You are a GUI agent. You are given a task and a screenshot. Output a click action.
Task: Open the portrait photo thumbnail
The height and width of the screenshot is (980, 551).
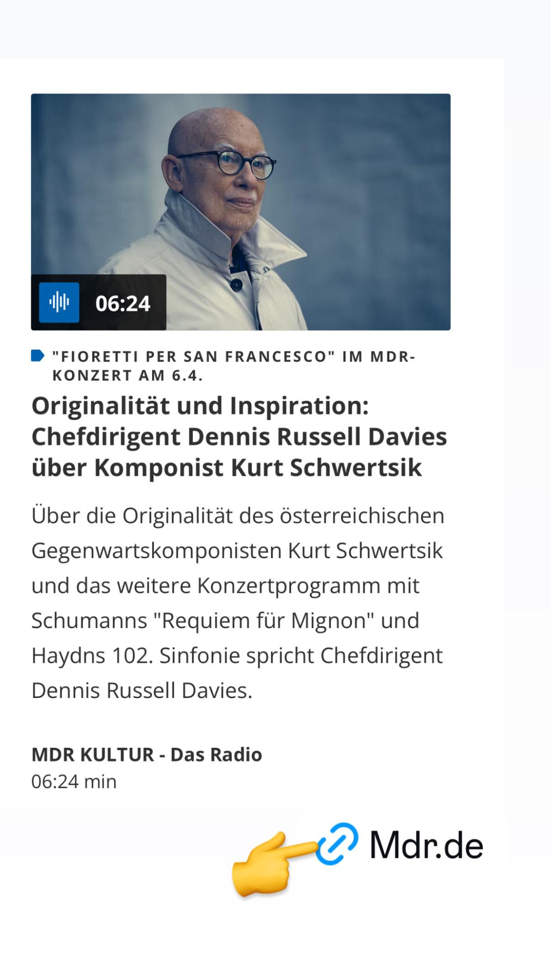coord(241,212)
